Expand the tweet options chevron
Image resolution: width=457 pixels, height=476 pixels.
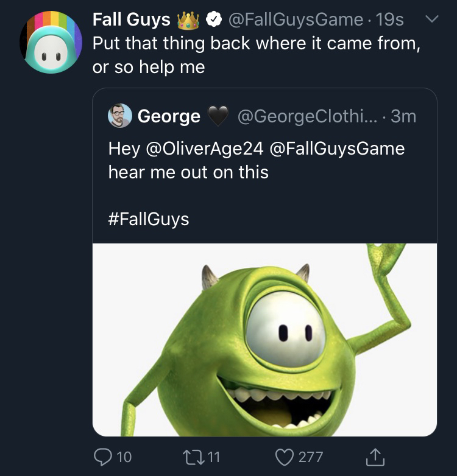(x=431, y=19)
